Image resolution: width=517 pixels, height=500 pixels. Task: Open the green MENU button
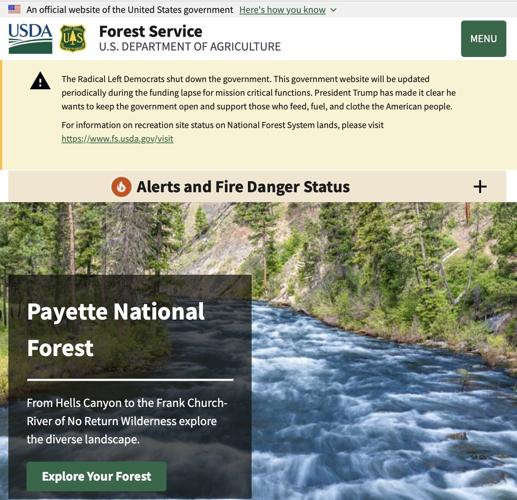coord(483,39)
